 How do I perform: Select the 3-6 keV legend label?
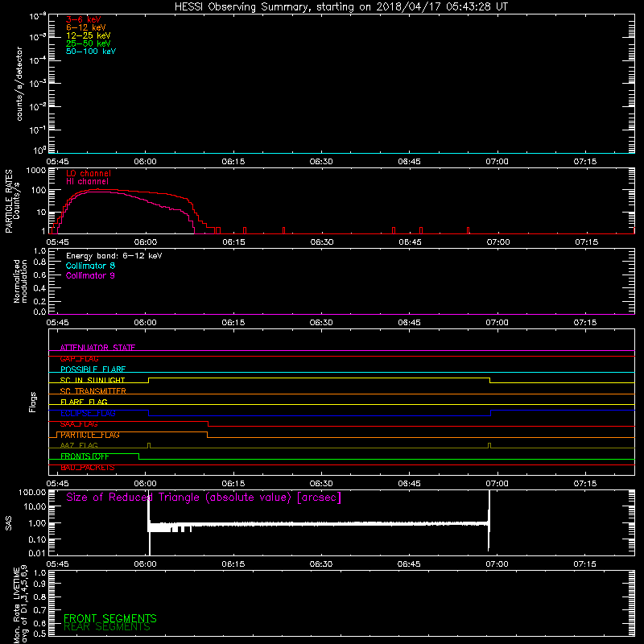pos(84,19)
